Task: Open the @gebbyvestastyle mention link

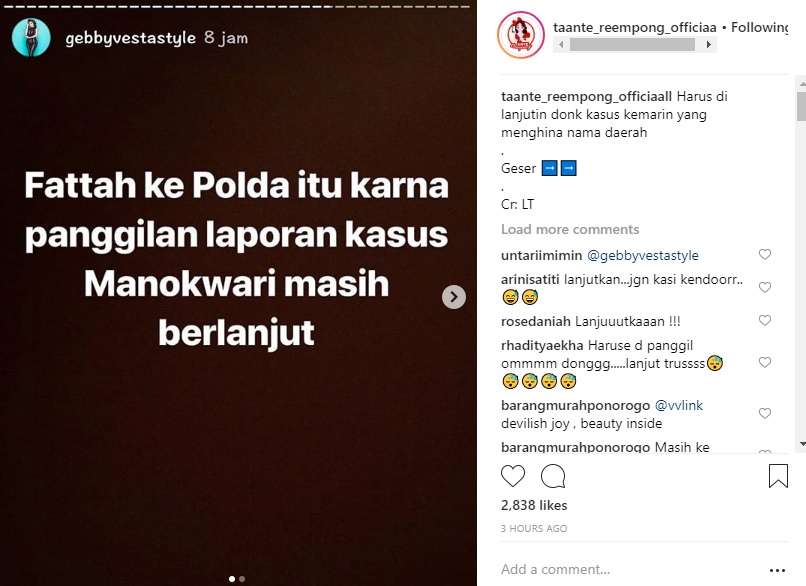Action: [x=643, y=255]
